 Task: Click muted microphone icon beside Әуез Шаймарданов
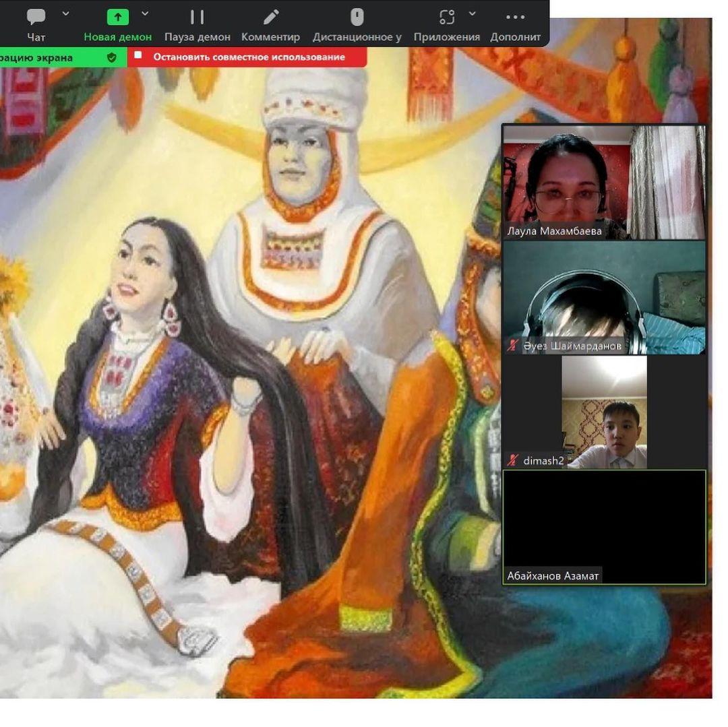(x=512, y=346)
